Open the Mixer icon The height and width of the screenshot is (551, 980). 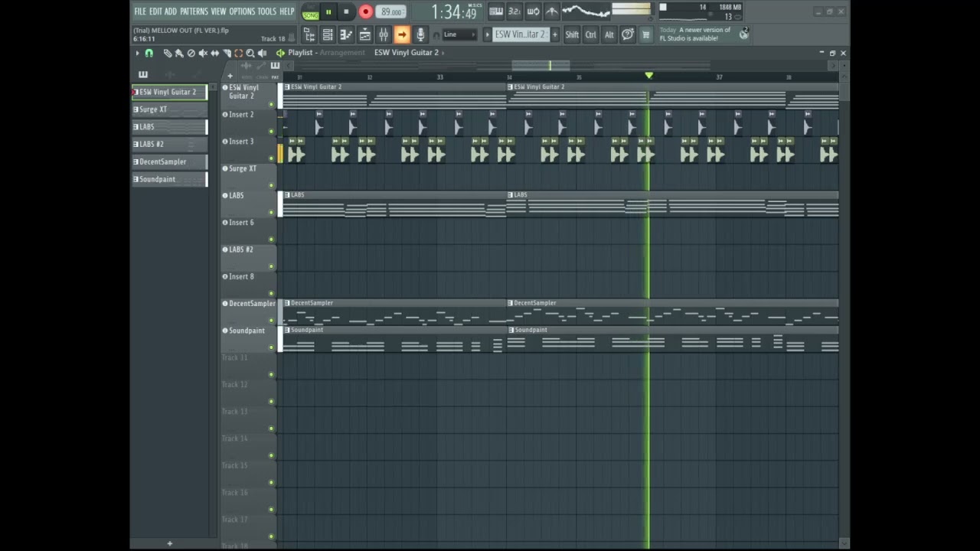384,34
